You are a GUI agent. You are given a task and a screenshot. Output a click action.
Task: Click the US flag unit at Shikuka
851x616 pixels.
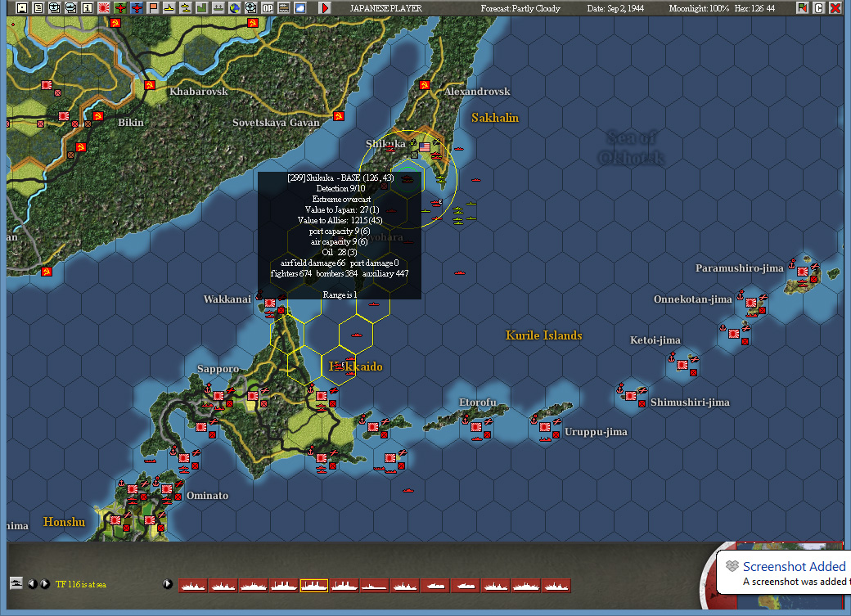tap(425, 147)
